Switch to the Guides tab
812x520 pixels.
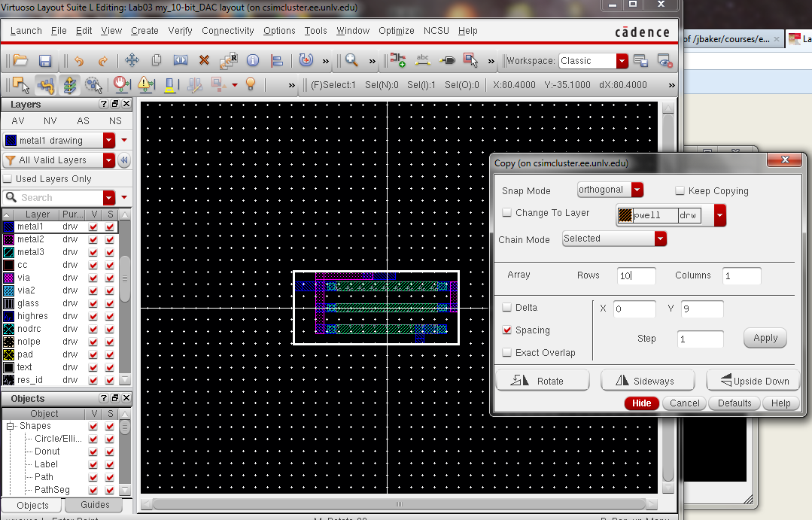pos(95,505)
